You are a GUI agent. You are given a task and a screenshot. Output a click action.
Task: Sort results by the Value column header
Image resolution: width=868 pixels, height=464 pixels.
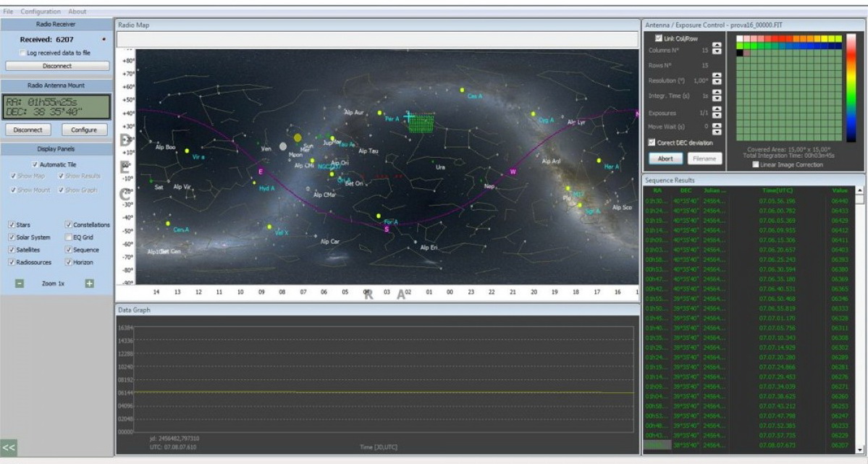point(840,190)
